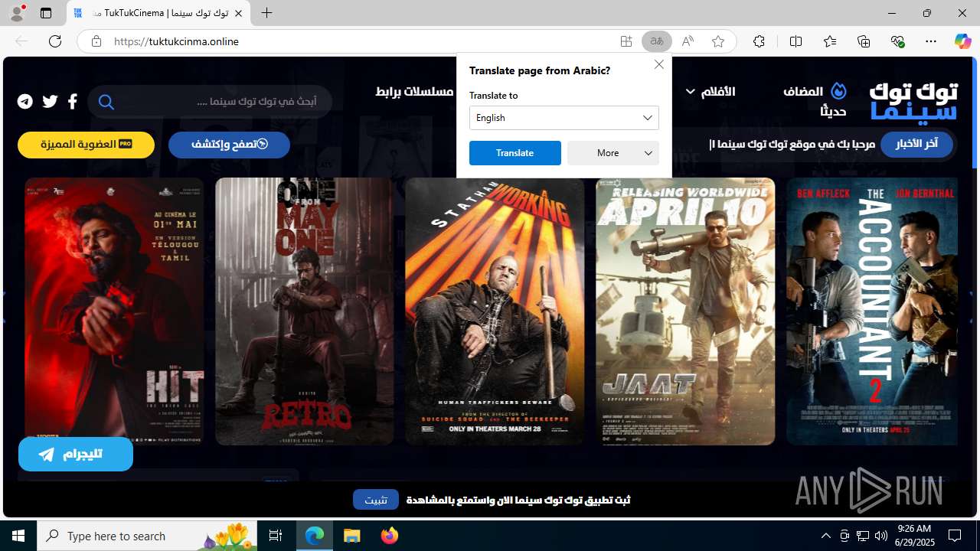
Task: Click the تصفح وإكتشف button
Action: (x=229, y=145)
